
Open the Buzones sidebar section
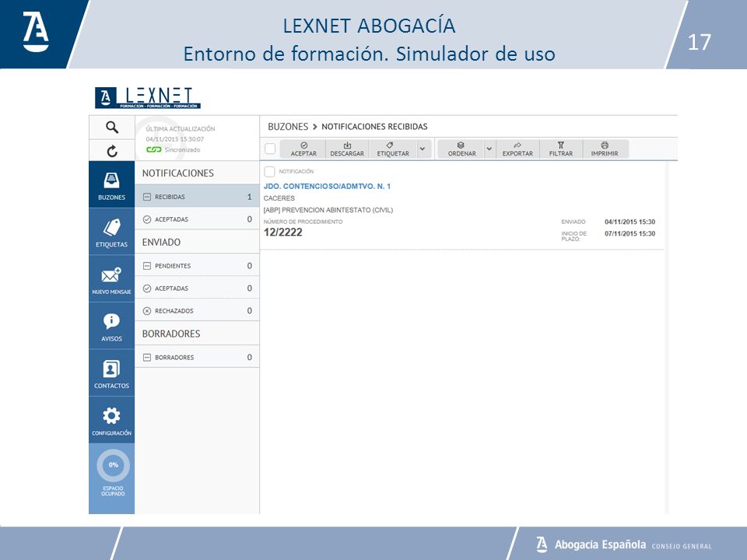tap(111, 184)
